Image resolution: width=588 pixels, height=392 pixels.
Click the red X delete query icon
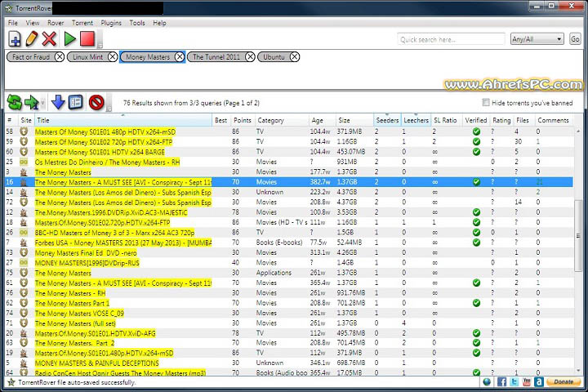tap(49, 39)
